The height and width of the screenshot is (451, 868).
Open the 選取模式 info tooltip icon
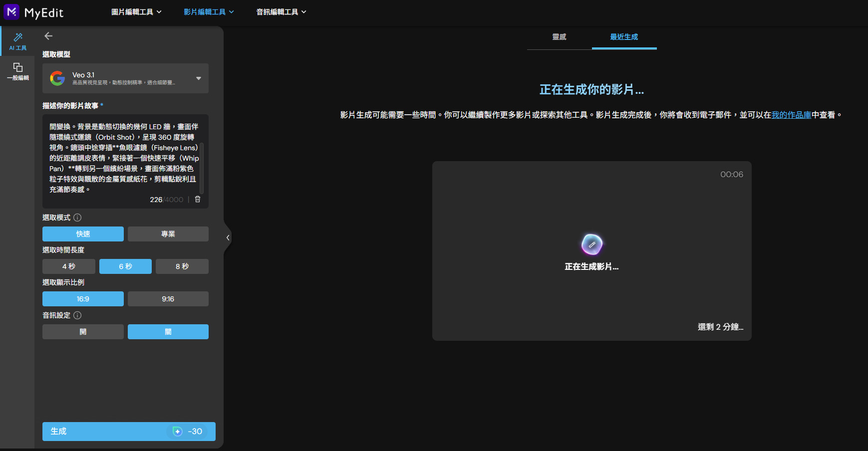[78, 217]
